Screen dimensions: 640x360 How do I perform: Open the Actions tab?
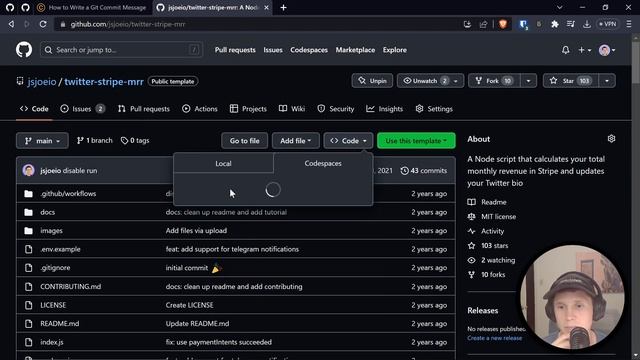[200, 109]
